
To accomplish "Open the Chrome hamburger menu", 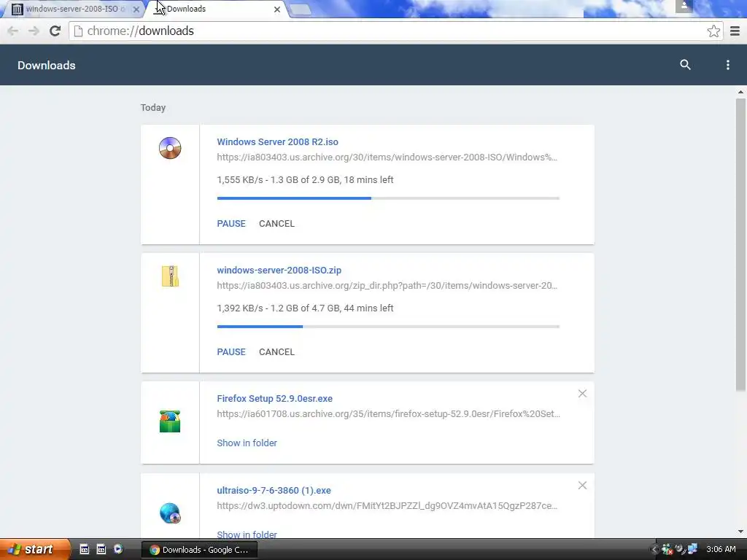I will 735,31.
